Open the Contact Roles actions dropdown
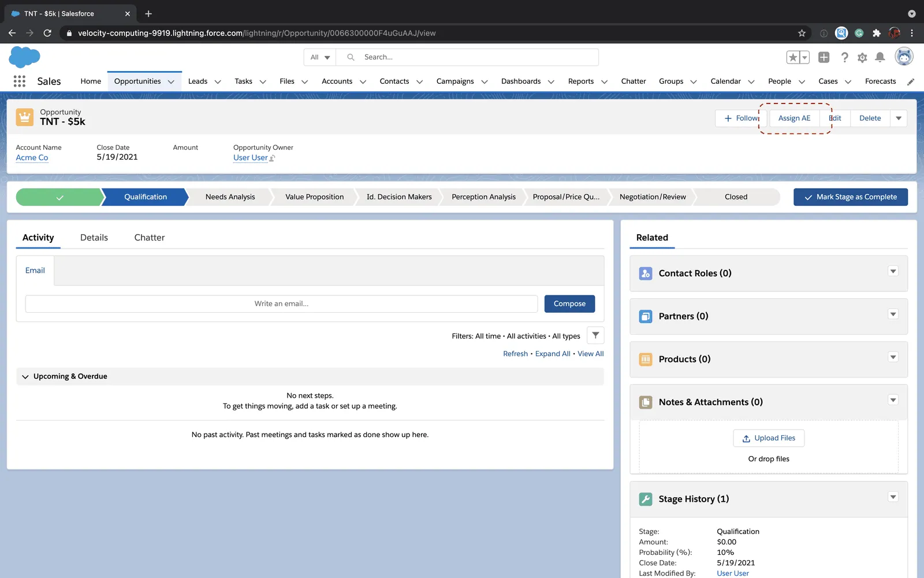Image resolution: width=924 pixels, height=578 pixels. (x=893, y=271)
